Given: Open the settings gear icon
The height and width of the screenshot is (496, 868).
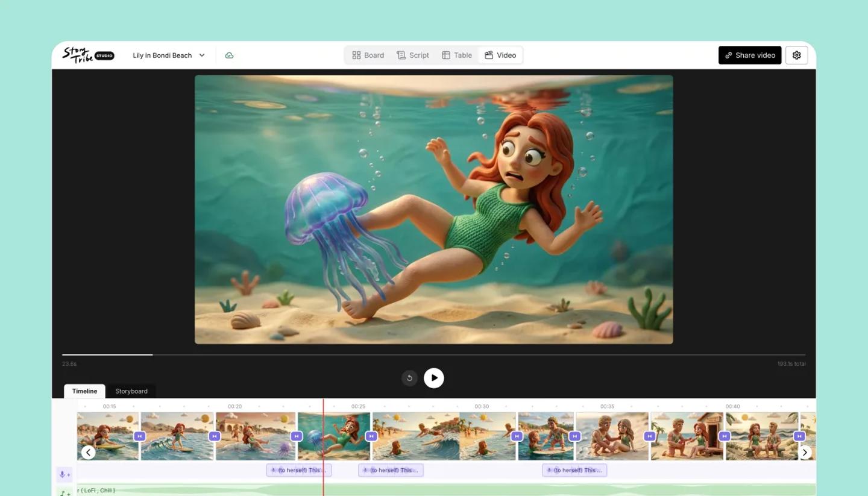Looking at the screenshot, I should pyautogui.click(x=796, y=55).
